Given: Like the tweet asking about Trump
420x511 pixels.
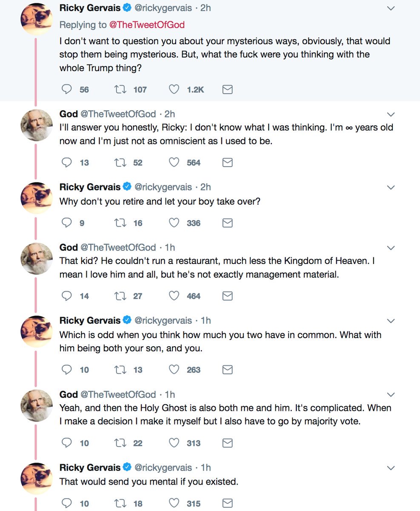Looking at the screenshot, I should (174, 89).
